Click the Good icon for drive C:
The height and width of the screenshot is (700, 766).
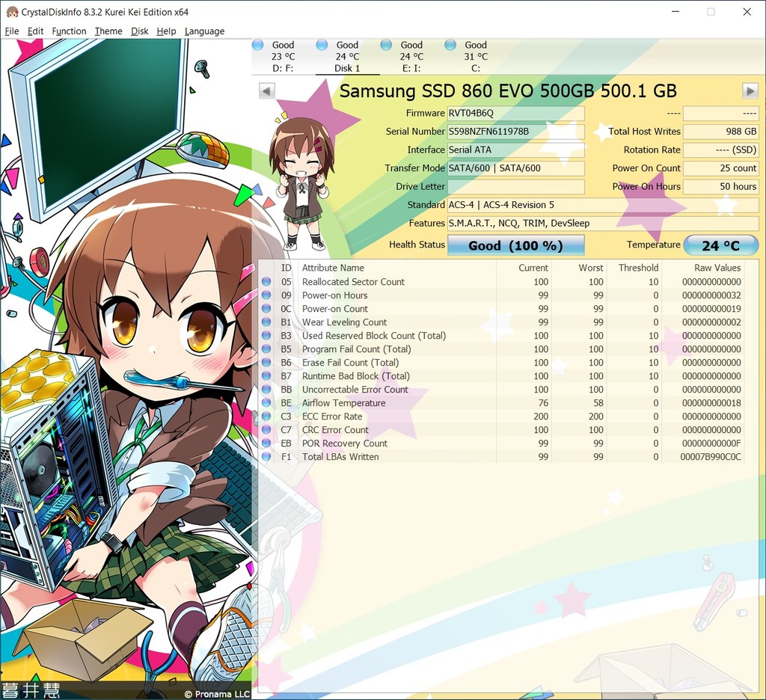click(449, 45)
